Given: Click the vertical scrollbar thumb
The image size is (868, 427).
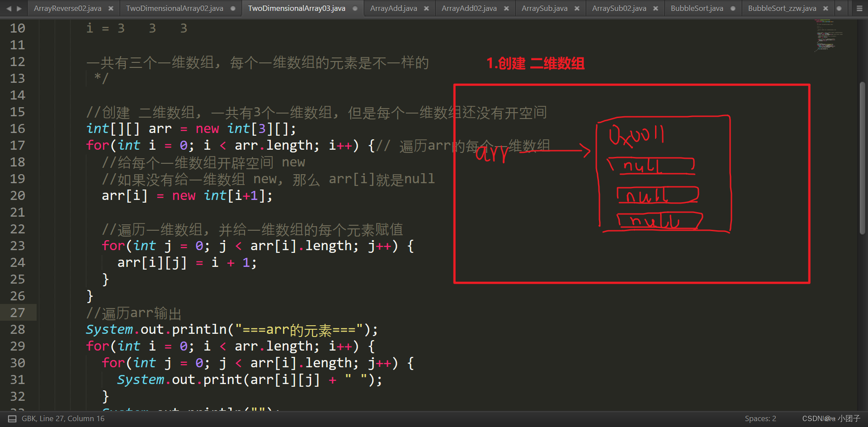Looking at the screenshot, I should (862, 158).
